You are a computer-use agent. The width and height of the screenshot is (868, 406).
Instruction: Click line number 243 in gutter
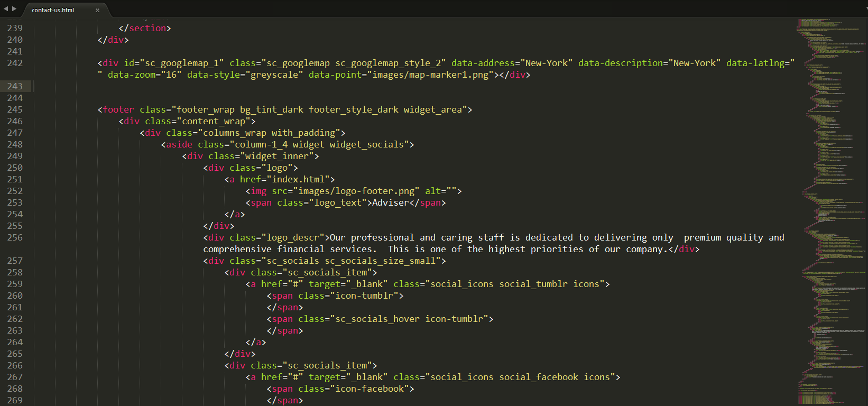tap(15, 86)
